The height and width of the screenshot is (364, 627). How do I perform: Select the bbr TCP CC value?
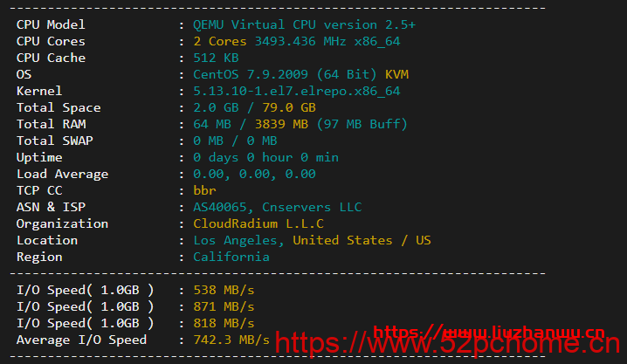point(204,190)
